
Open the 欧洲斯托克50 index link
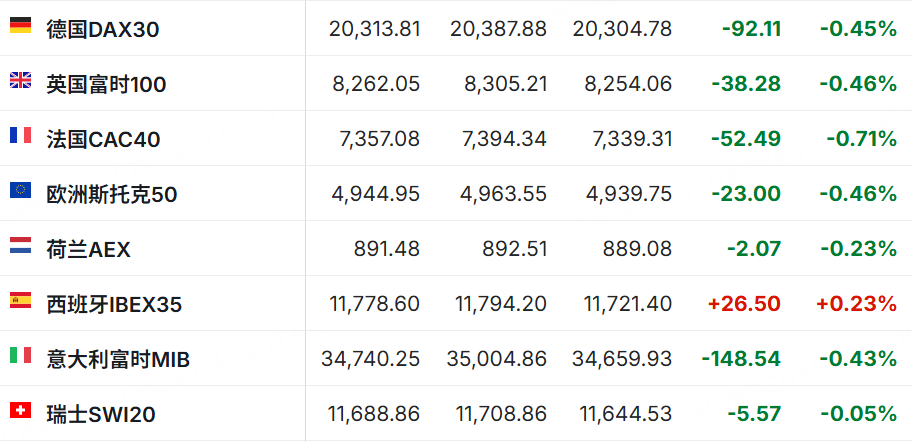[112, 195]
